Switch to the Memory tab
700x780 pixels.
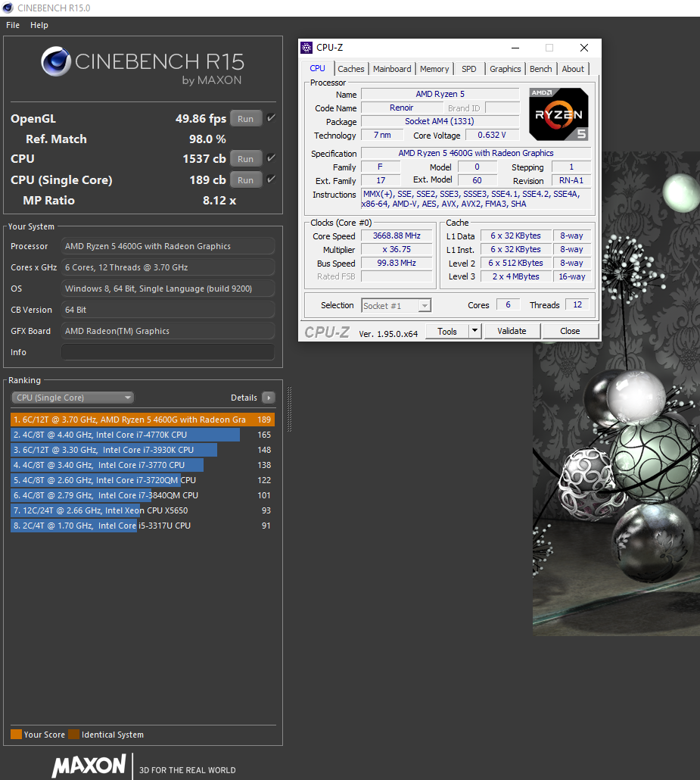pos(434,69)
